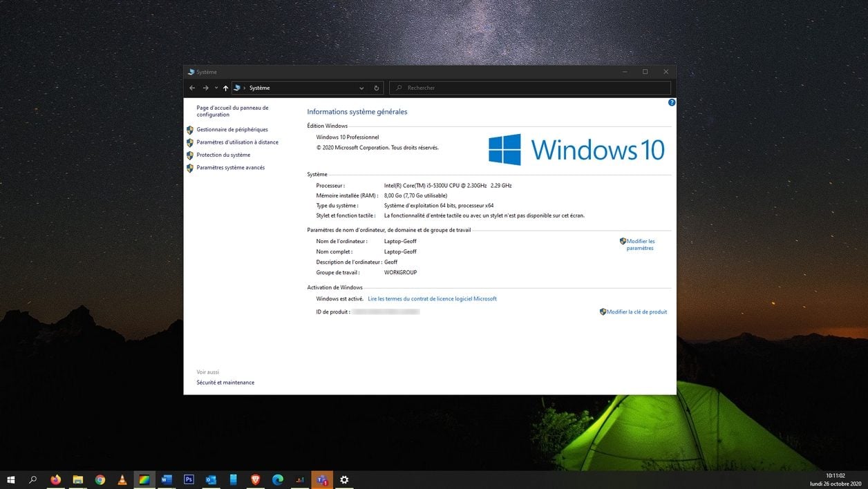Image resolution: width=868 pixels, height=489 pixels.
Task: Open recent locations dropdown chevron
Action: pos(216,88)
